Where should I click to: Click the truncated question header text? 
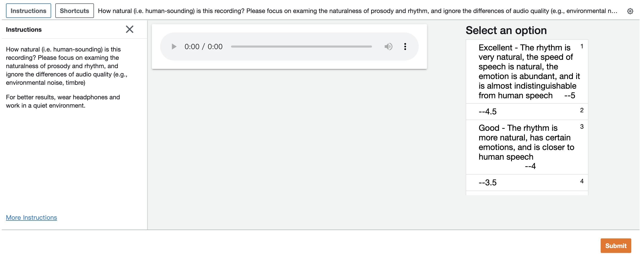[x=357, y=11]
